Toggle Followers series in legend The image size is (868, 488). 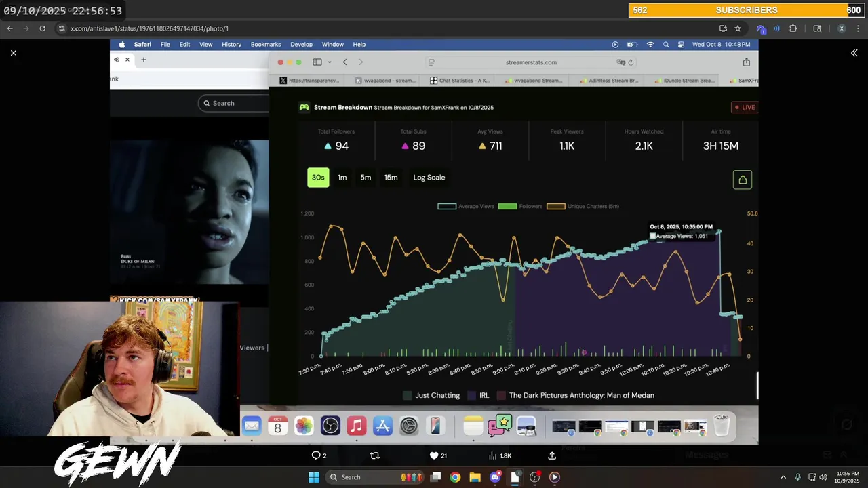520,206
